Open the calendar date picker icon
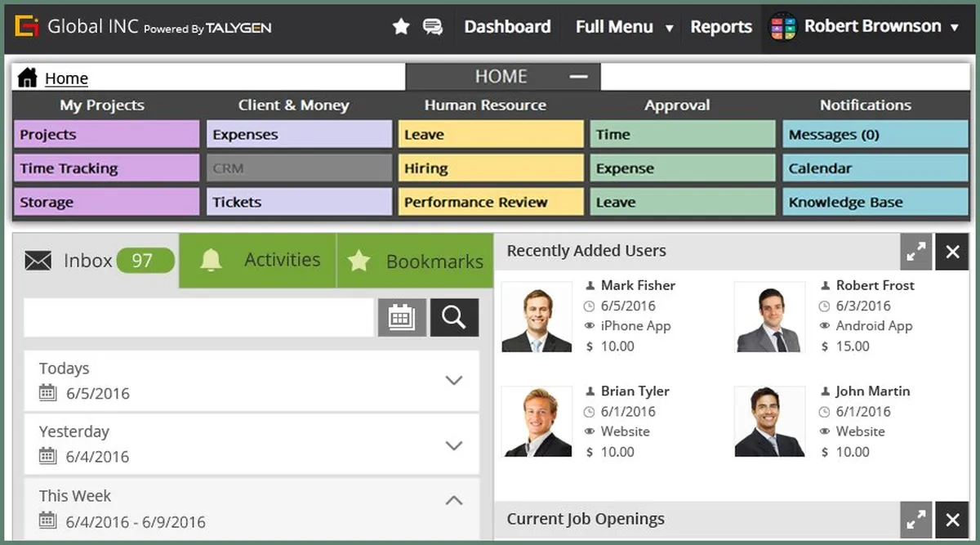980x545 pixels. (x=402, y=317)
